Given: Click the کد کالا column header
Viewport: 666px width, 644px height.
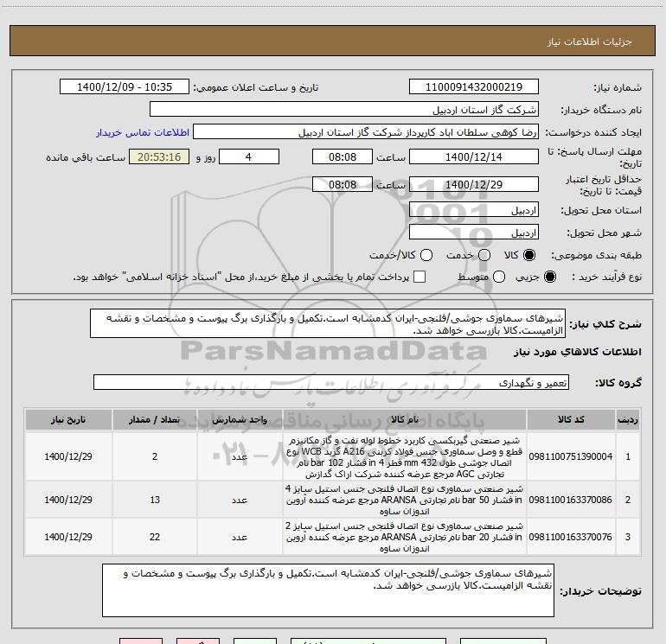Looking at the screenshot, I should click(571, 420).
